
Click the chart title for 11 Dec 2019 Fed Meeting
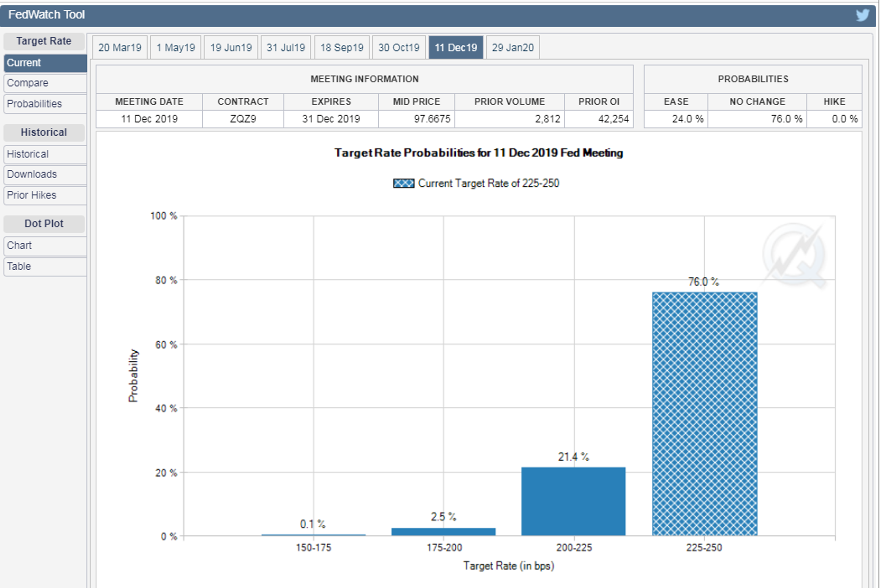coord(479,153)
